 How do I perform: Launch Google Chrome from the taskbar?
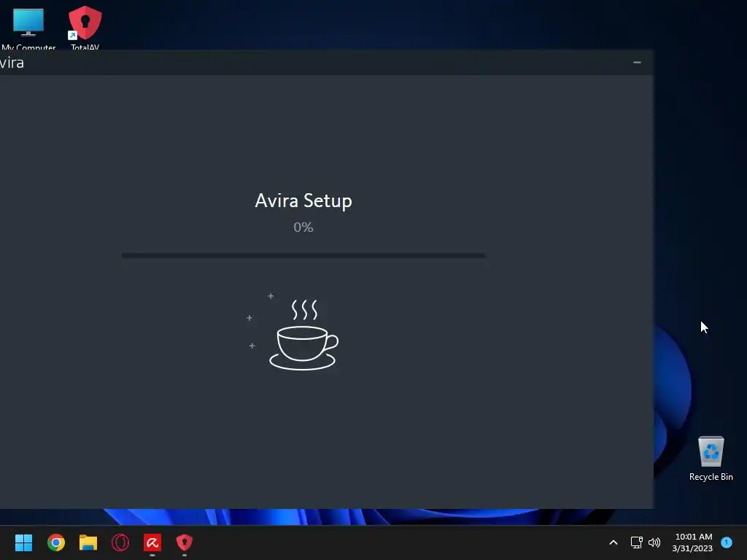point(55,542)
